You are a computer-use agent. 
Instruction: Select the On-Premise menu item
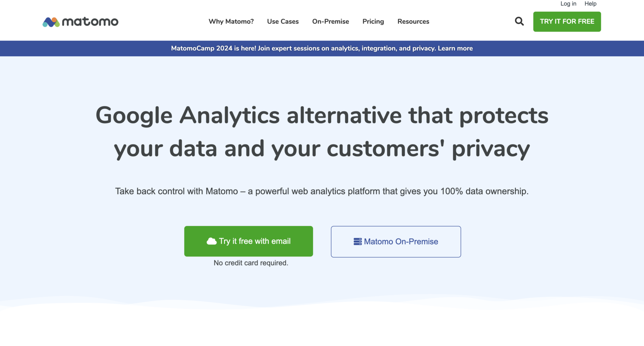330,21
